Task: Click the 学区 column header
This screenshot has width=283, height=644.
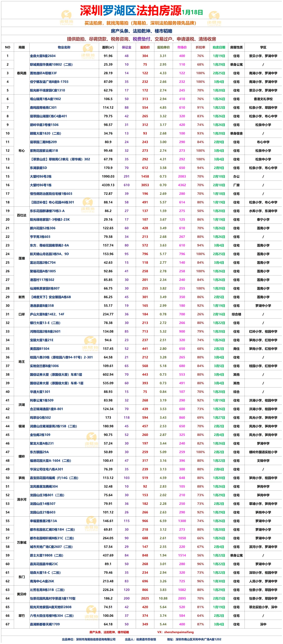Action: [x=263, y=47]
